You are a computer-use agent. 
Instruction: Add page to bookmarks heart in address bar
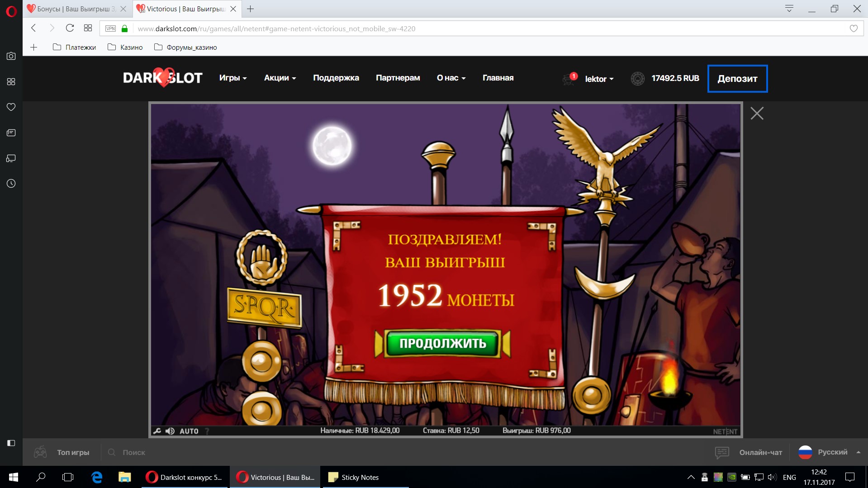(854, 28)
